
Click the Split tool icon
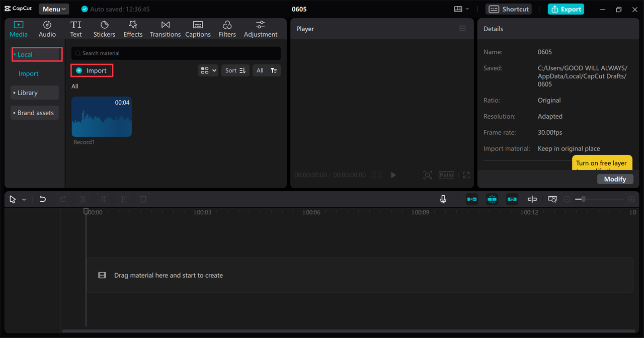83,199
